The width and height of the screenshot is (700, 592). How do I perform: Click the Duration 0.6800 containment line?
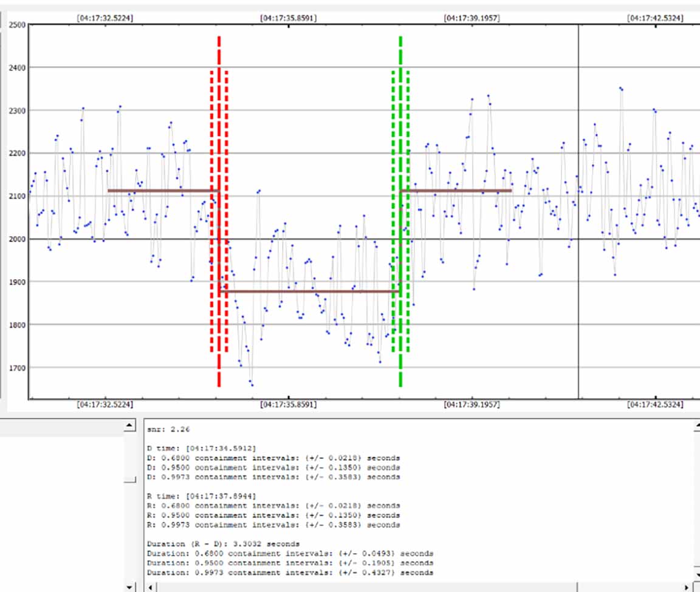[290, 554]
